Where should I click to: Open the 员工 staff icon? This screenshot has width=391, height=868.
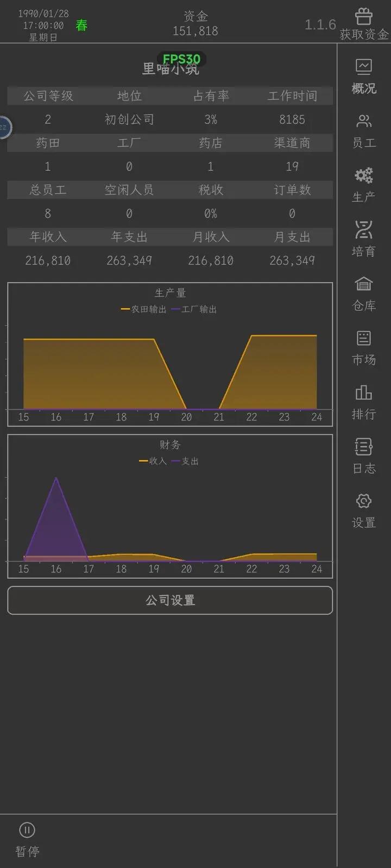(x=364, y=120)
